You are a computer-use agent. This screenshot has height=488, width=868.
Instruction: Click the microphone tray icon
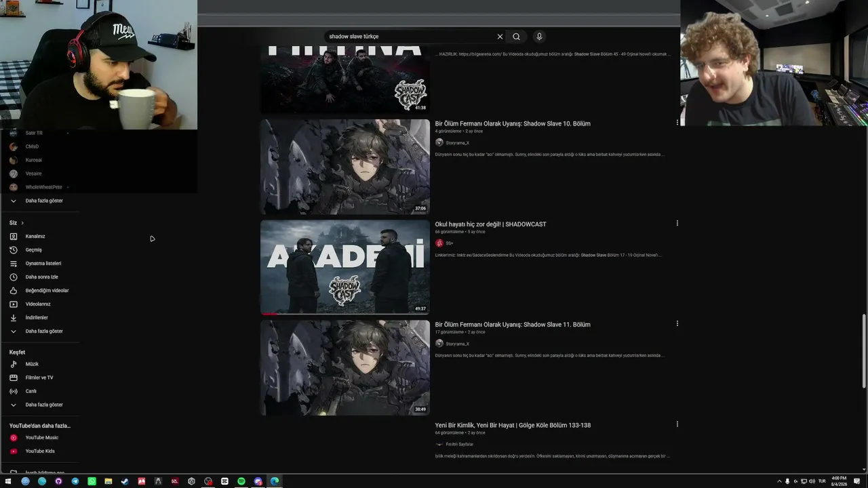tap(787, 481)
